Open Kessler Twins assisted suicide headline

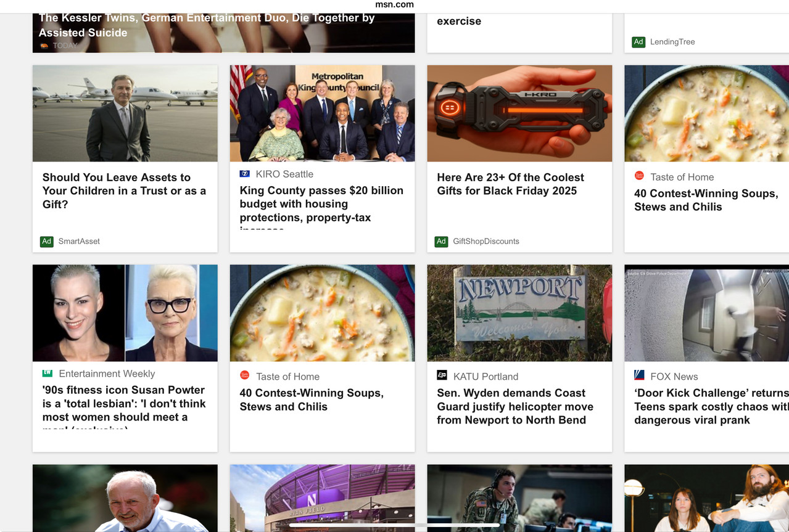(x=207, y=25)
